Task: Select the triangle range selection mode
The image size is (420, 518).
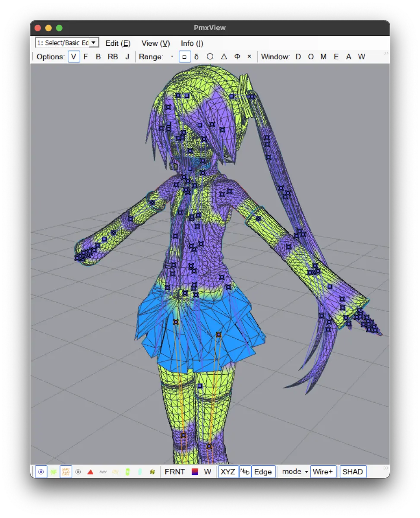Action: click(x=224, y=57)
